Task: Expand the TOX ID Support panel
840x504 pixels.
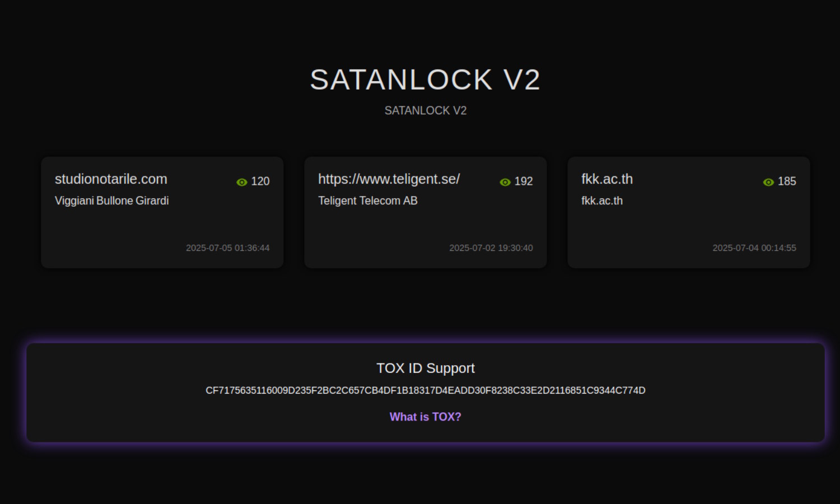Action: (426, 392)
